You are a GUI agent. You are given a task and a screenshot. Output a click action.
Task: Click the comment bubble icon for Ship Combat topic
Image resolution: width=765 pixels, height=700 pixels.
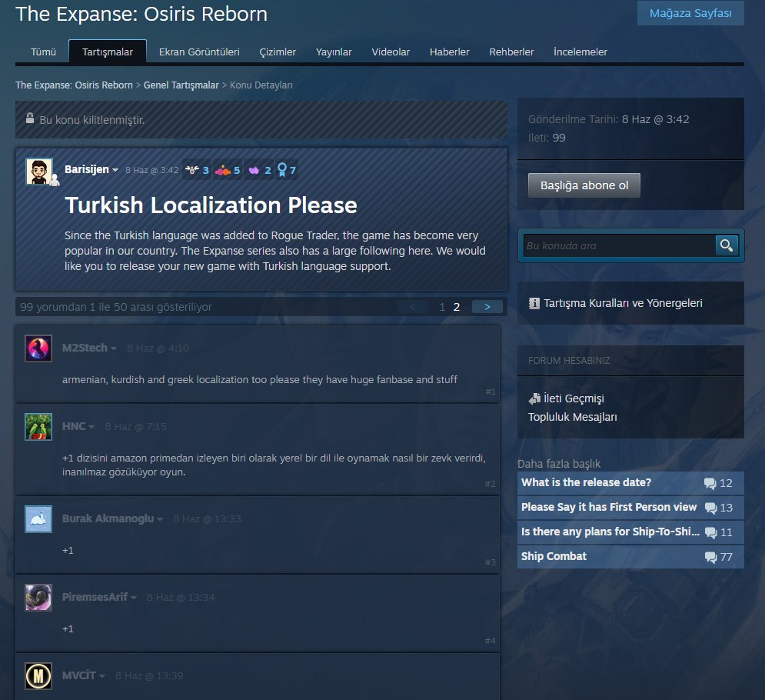click(x=710, y=557)
